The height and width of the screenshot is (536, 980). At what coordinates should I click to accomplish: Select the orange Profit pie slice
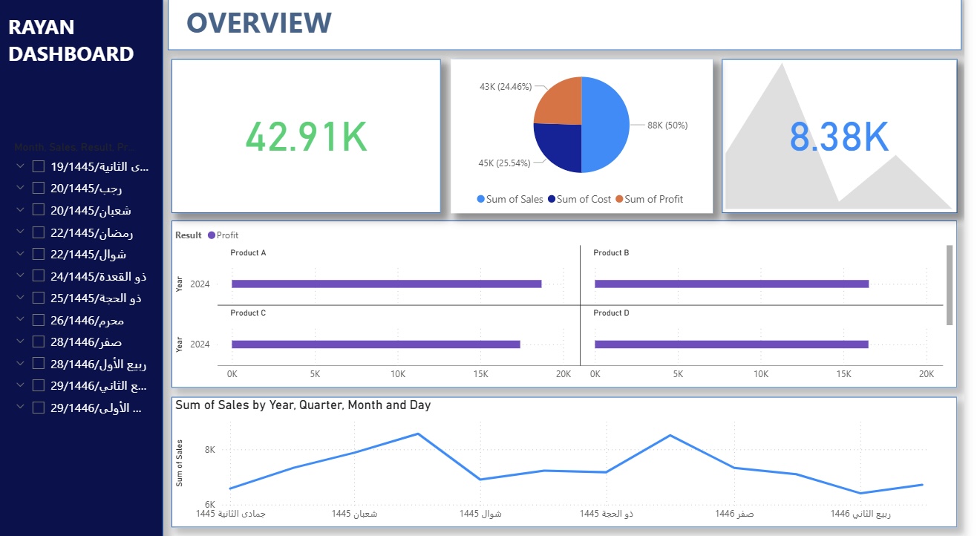pyautogui.click(x=558, y=101)
